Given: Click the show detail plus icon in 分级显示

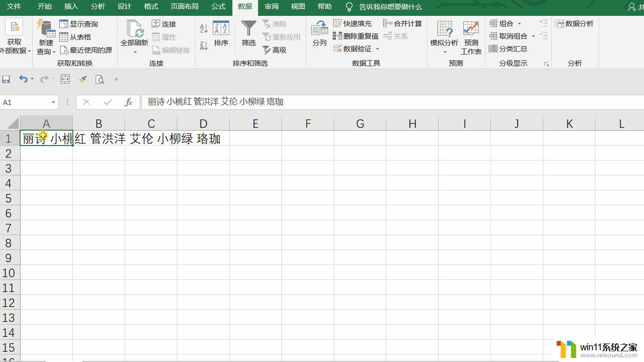Looking at the screenshot, I should coord(543,22).
